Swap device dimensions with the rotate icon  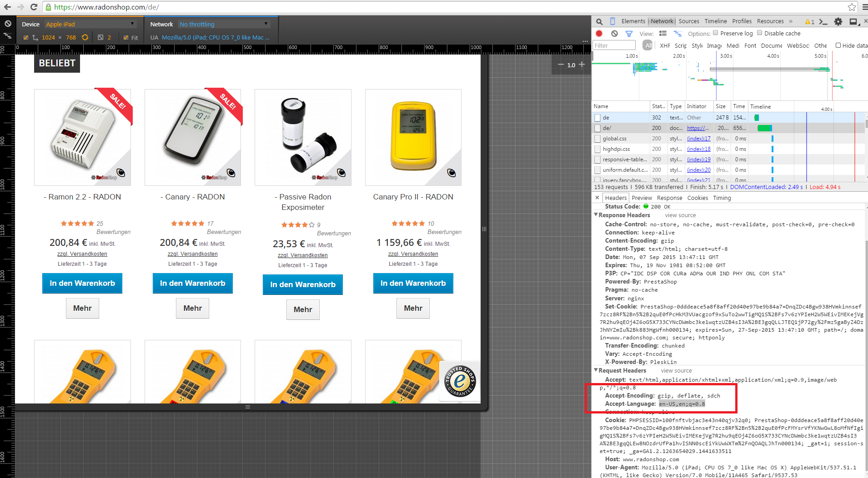pos(85,37)
